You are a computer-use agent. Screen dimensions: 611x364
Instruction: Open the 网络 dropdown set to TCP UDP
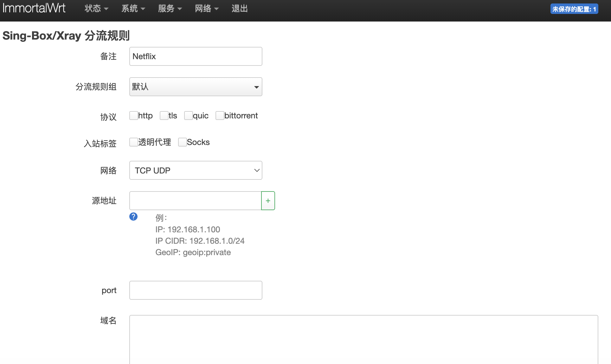coord(196,170)
